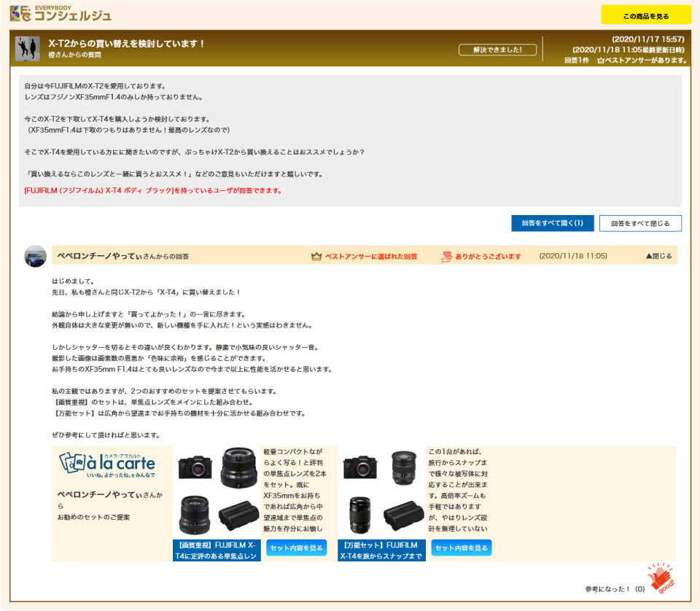The width and height of the screenshot is (700, 611).
Task: Click the ベストアンサーに選ばれた回答 label
Action: 371,256
